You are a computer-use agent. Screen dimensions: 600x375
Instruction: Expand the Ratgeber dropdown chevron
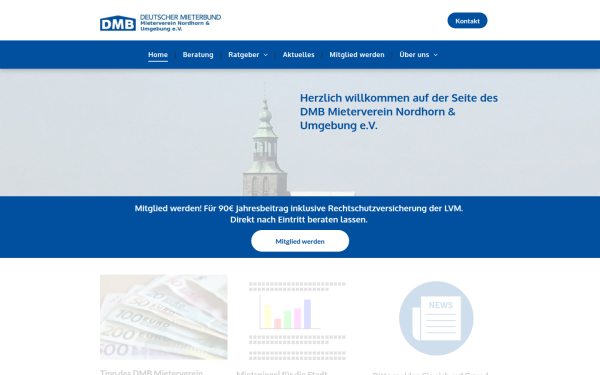point(266,55)
